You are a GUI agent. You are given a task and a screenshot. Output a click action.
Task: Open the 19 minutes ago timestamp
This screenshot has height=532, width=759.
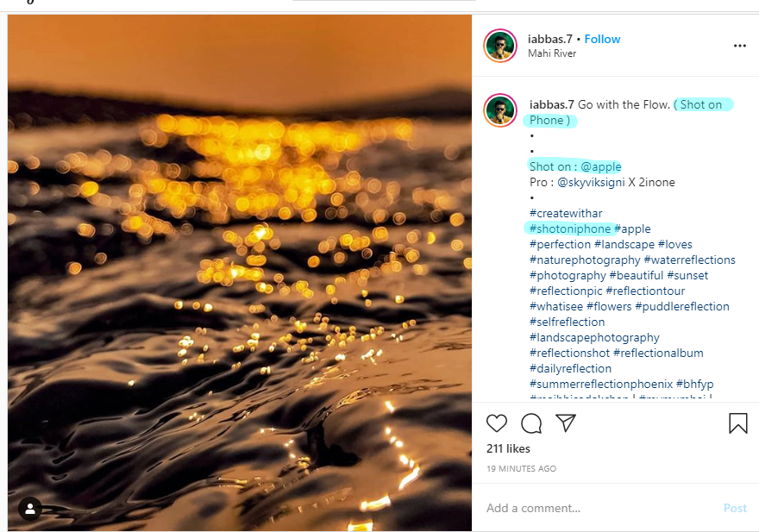coord(521,469)
